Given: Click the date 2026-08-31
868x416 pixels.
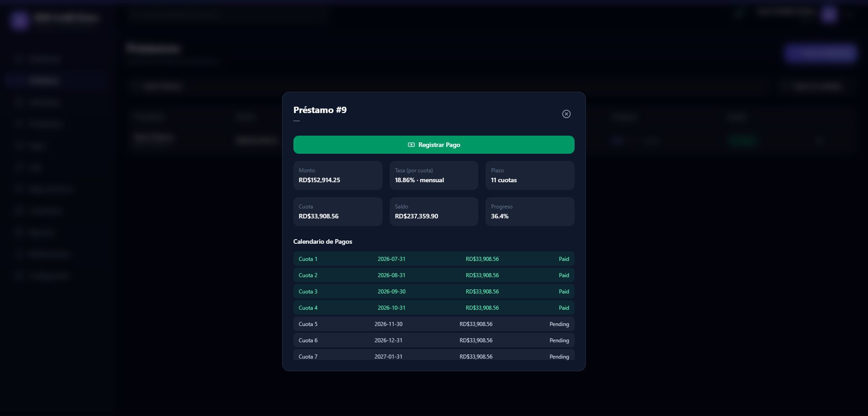Looking at the screenshot, I should coord(392,275).
